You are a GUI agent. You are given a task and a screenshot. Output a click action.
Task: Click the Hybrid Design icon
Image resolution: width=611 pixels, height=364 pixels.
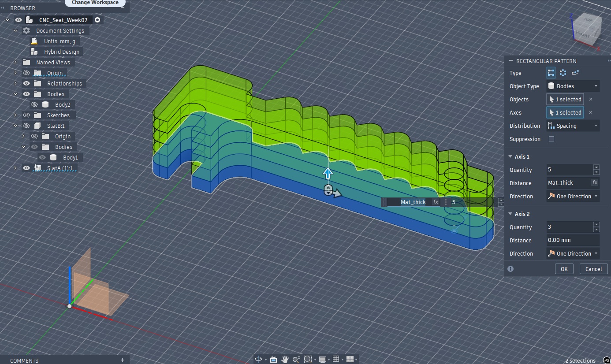pos(34,52)
